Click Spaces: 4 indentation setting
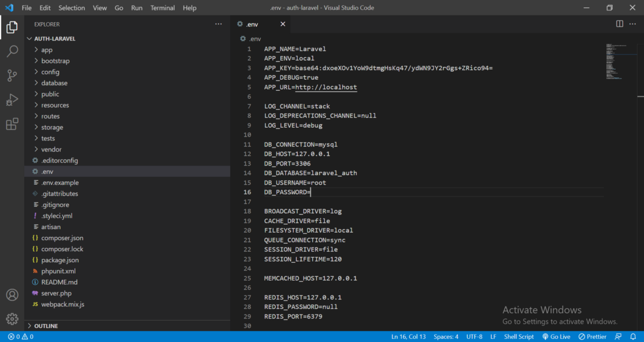 point(446,336)
